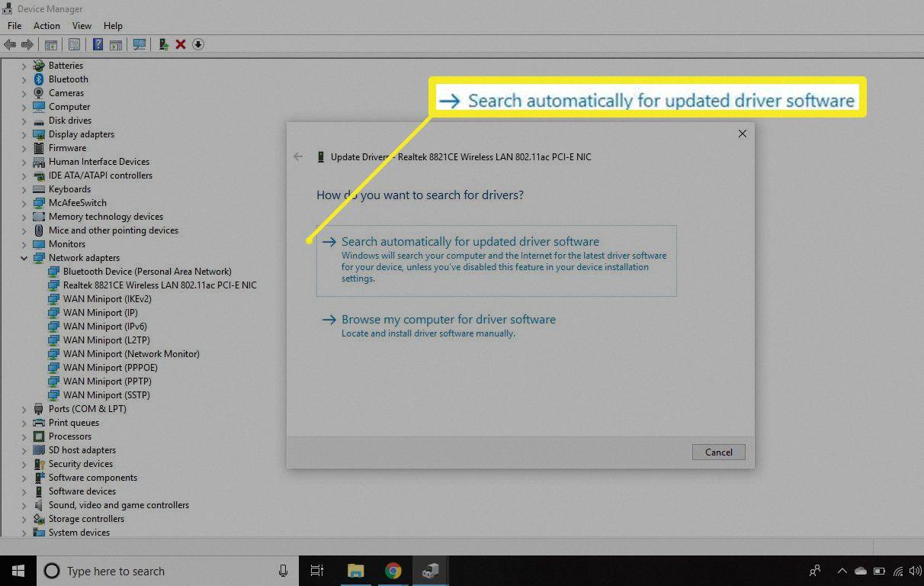Click the toolbar Back arrow icon
924x586 pixels.
coord(10,44)
